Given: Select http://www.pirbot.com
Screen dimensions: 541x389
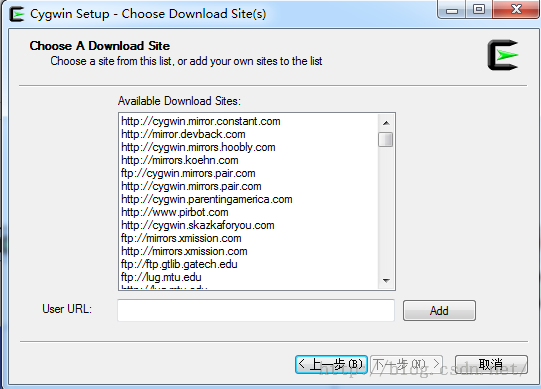Looking at the screenshot, I should (x=175, y=212).
